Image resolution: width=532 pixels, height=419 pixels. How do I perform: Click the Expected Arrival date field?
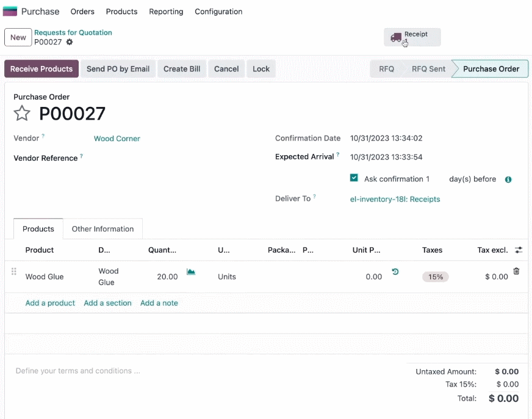[x=386, y=157]
